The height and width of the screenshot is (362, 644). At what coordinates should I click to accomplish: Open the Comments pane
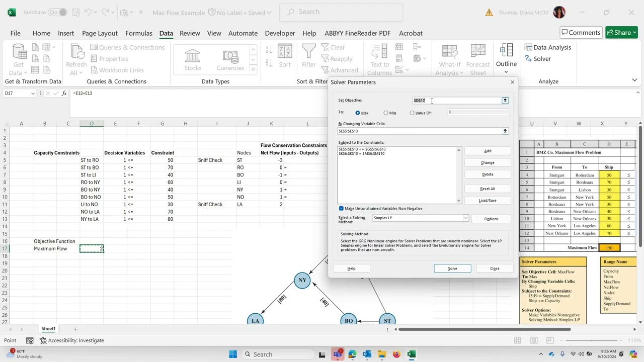coord(581,33)
